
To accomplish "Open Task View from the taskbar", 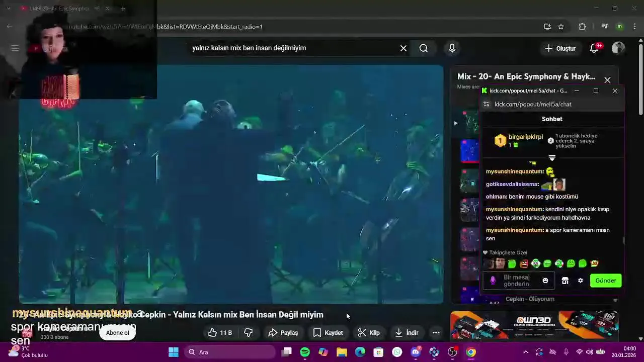I will [x=287, y=352].
